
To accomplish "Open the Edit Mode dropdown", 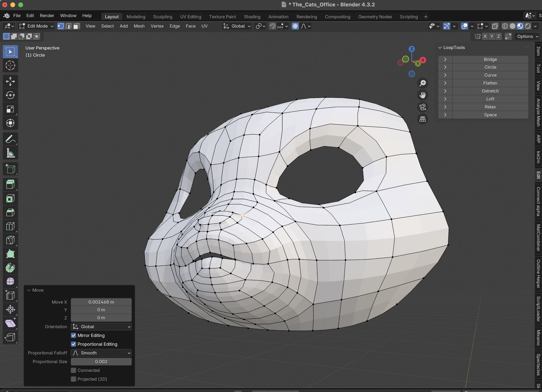I will pyautogui.click(x=36, y=26).
